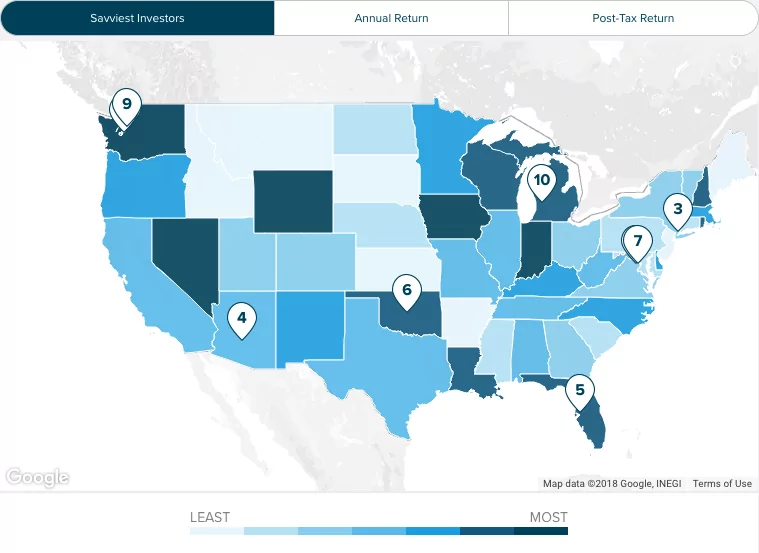Click the lightest swatch in the legend
Viewport: 759px width, 553px height.
[217, 531]
